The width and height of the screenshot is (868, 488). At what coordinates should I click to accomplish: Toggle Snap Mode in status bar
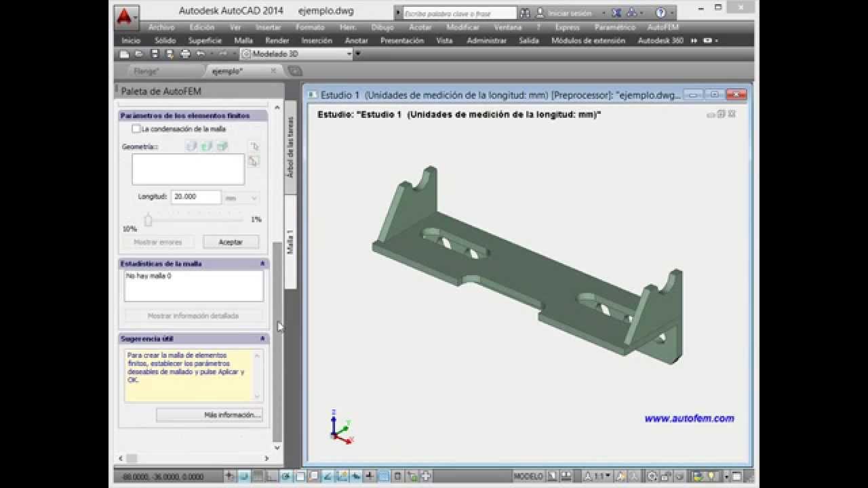coord(244,476)
